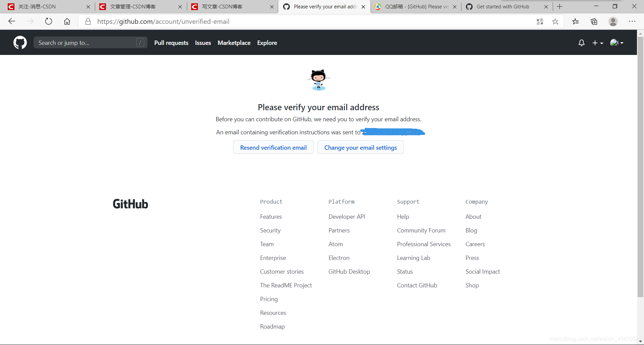This screenshot has width=644, height=345.
Task: Click the GitHub Octocat logo in header
Action: pos(20,43)
